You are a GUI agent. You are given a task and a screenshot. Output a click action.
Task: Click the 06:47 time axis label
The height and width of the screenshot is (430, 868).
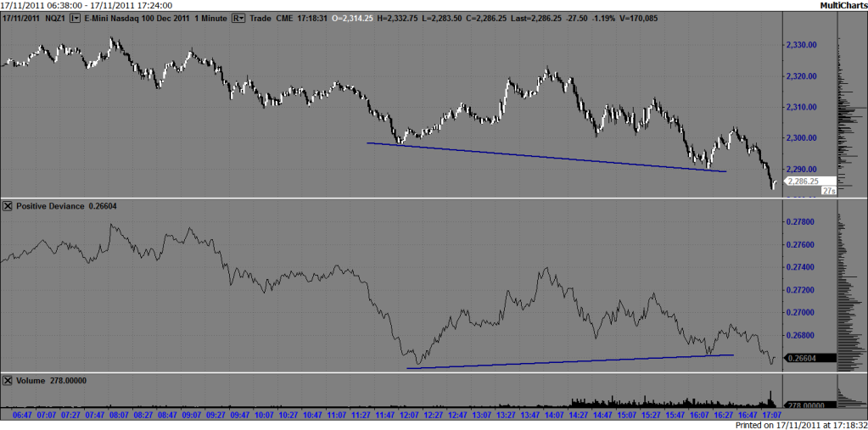25,416
